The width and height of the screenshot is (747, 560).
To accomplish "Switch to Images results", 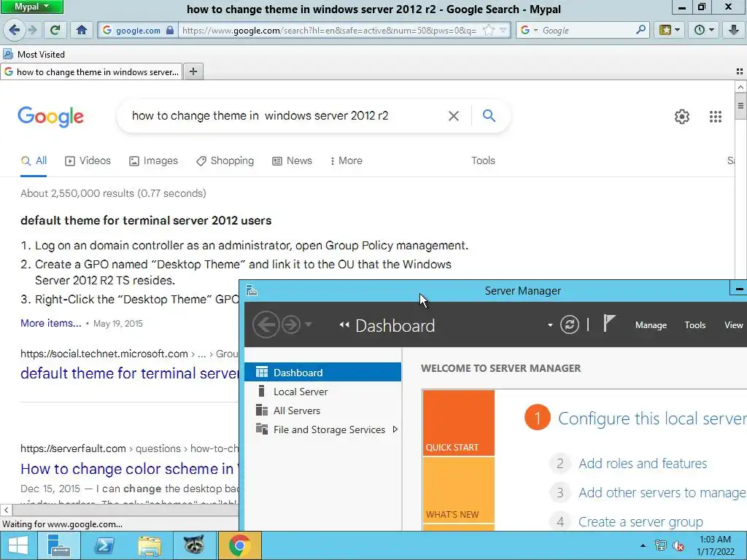I will [153, 161].
